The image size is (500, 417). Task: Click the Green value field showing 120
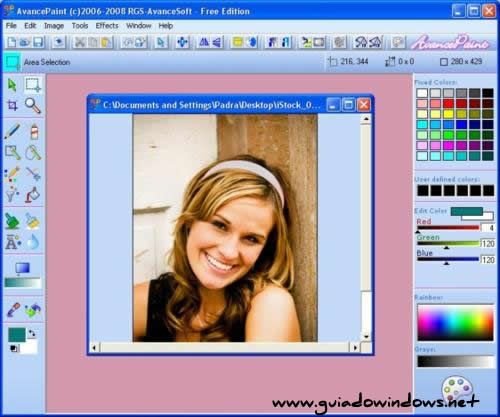(488, 244)
